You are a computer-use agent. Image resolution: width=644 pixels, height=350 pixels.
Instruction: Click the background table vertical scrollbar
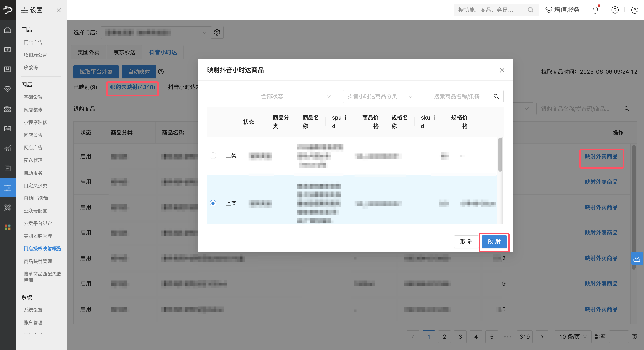tap(634, 207)
